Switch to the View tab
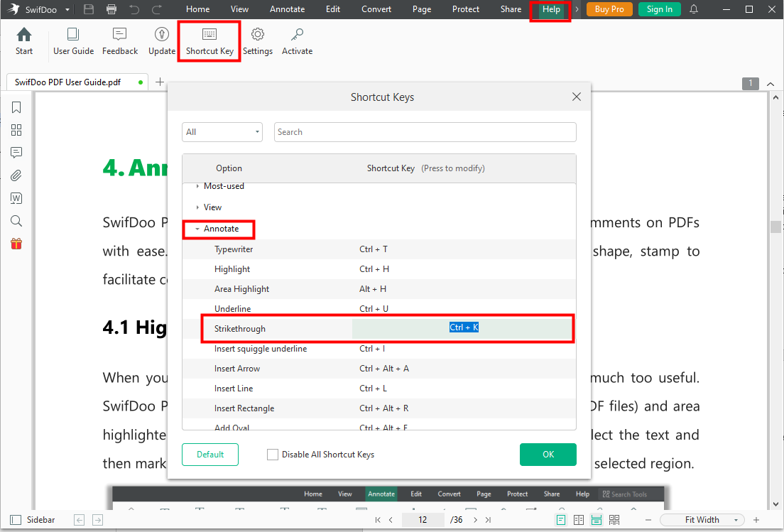The height and width of the screenshot is (532, 784). [x=239, y=9]
